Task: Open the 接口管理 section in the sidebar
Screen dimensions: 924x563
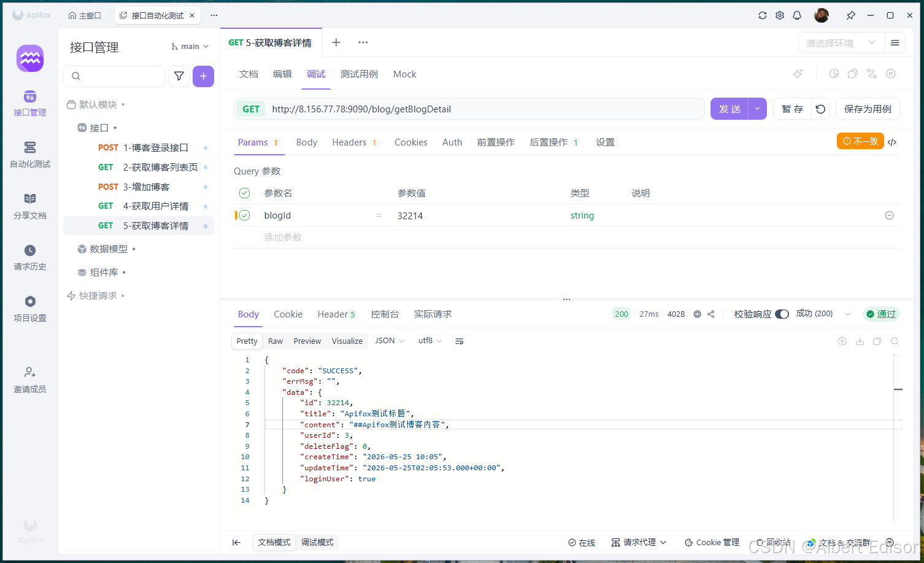Action: coord(30,103)
